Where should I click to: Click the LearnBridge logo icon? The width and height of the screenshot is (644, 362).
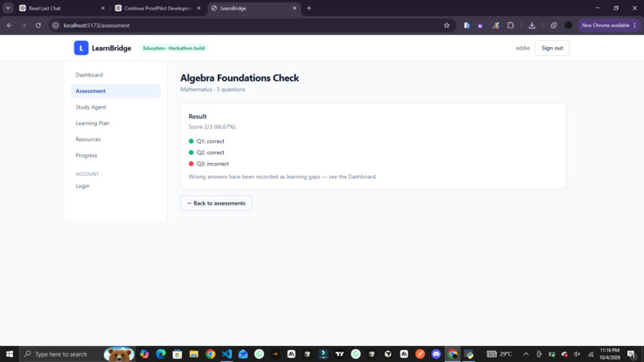pyautogui.click(x=81, y=48)
